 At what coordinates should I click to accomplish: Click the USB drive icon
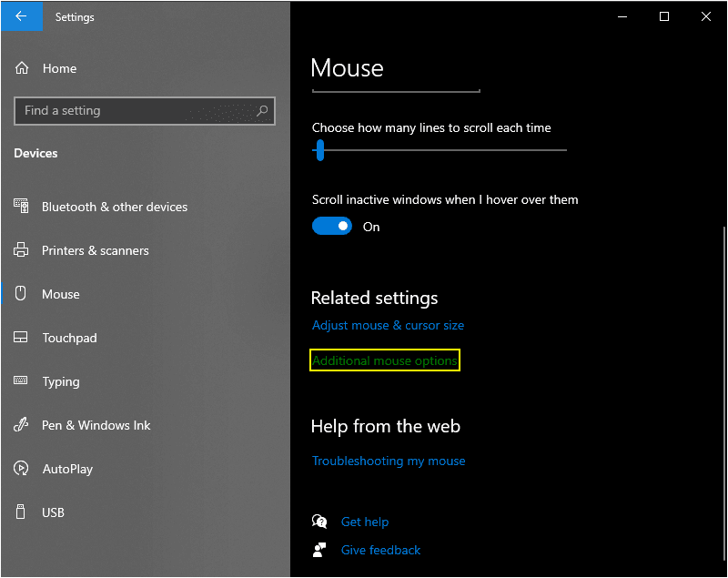click(x=20, y=512)
